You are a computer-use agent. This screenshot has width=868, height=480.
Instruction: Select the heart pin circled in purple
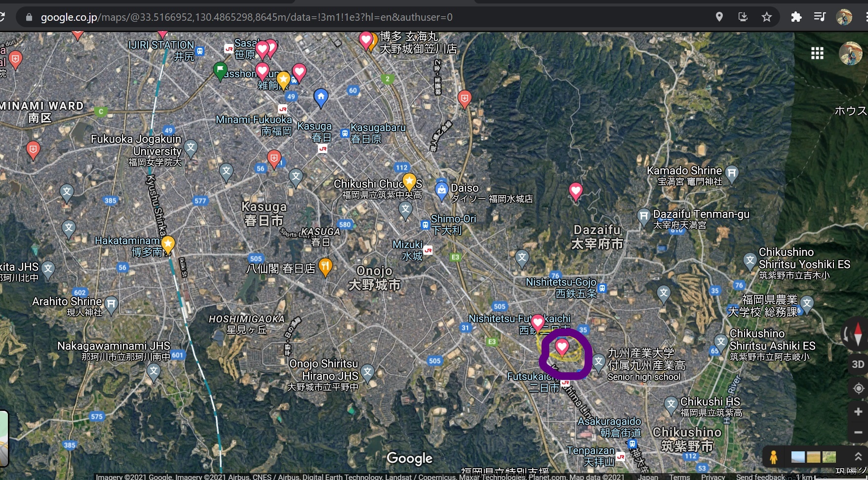[x=562, y=347]
